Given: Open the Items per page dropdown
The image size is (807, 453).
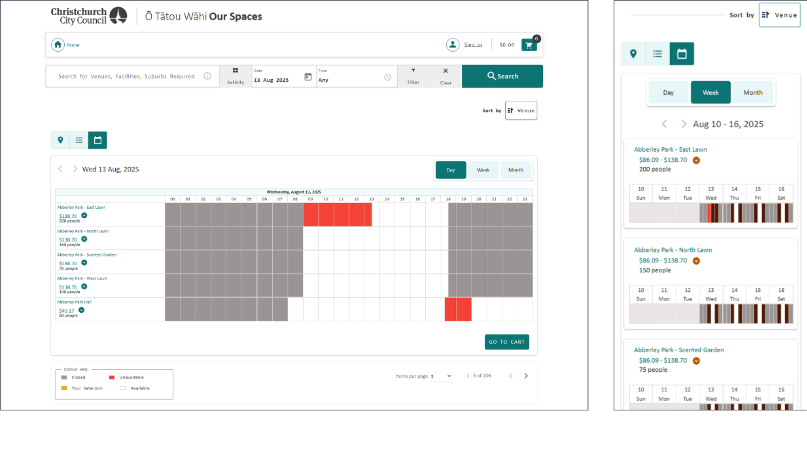Looking at the screenshot, I should click(x=448, y=376).
